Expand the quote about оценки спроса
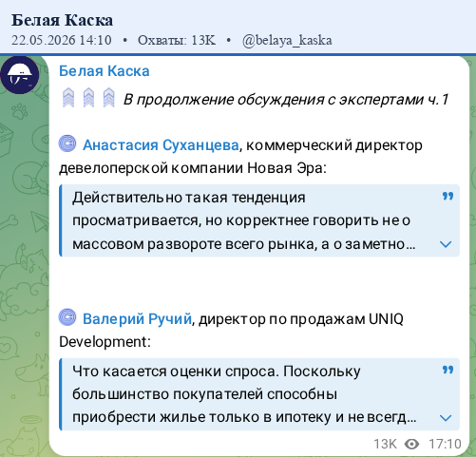Viewport: 476px width, 457px height. (446, 418)
